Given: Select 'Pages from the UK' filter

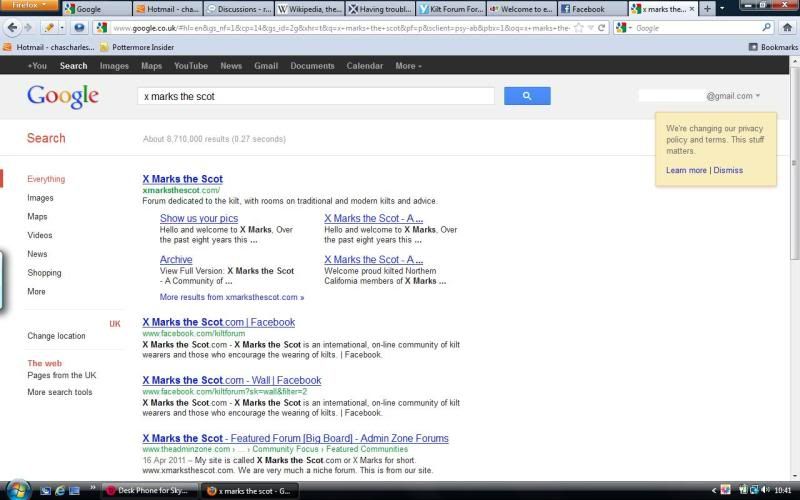Looking at the screenshot, I should click(62, 376).
